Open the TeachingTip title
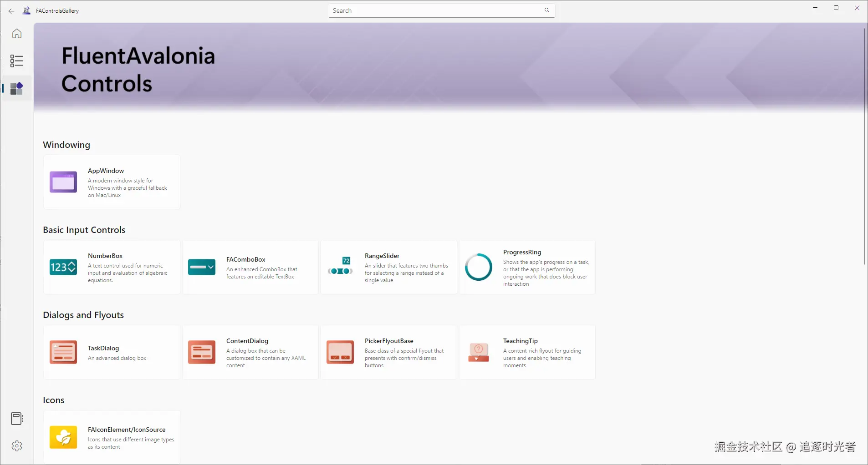868x465 pixels. pos(520,341)
